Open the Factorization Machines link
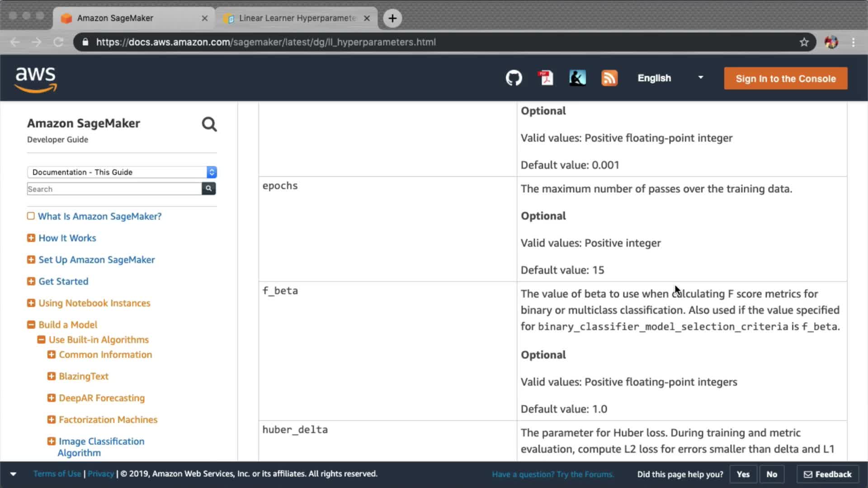Image resolution: width=868 pixels, height=488 pixels. click(108, 419)
